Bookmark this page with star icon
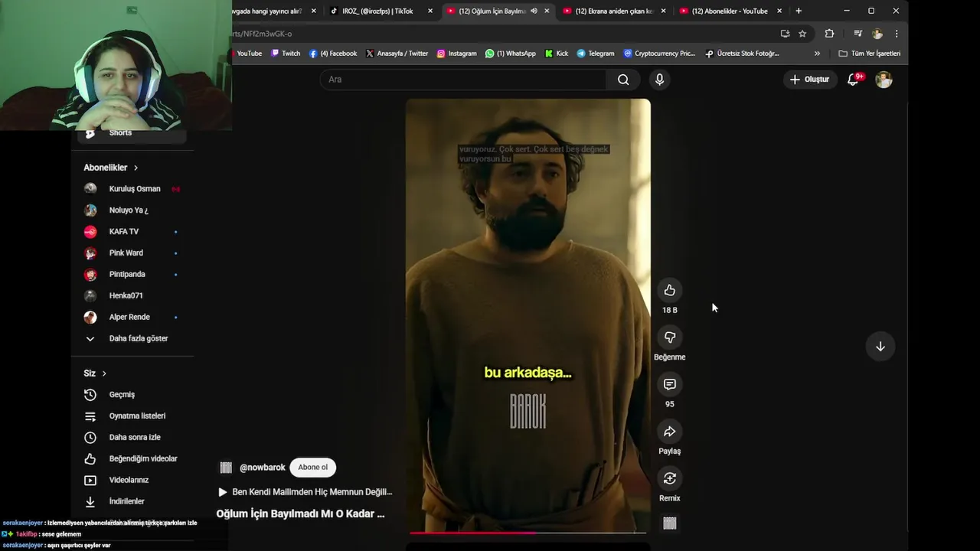The height and width of the screenshot is (551, 980). point(802,34)
